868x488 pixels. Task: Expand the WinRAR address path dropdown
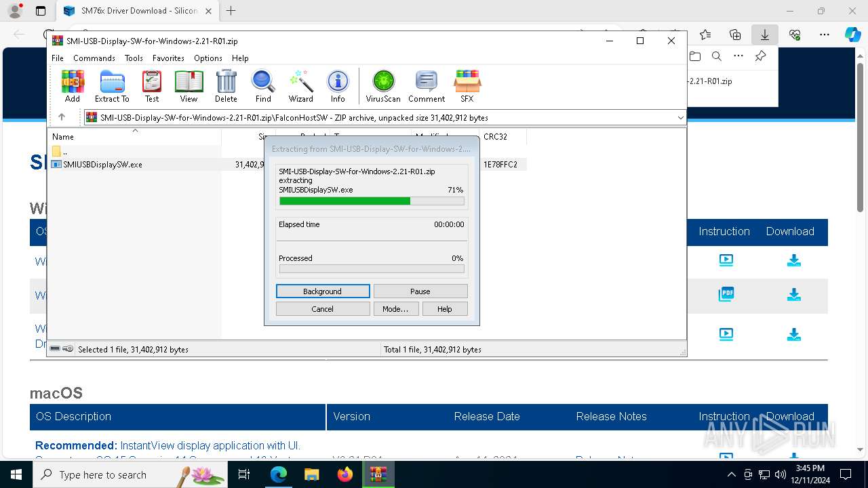[680, 117]
